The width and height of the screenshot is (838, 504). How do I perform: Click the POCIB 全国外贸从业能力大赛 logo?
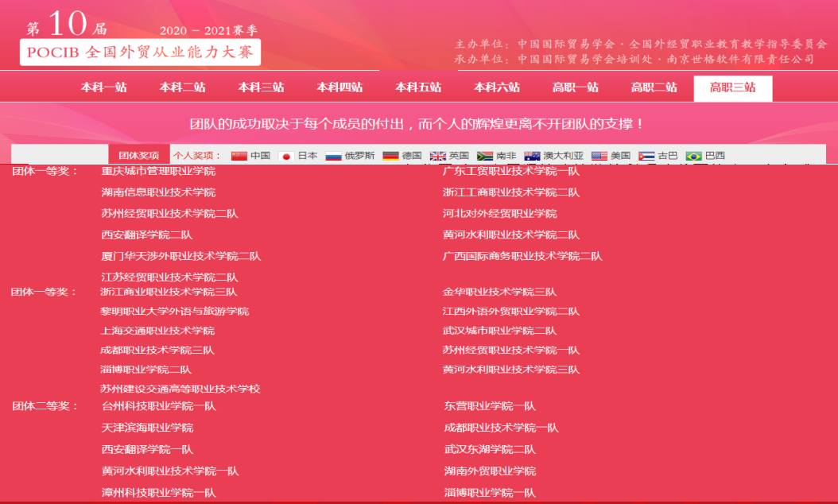(x=140, y=52)
